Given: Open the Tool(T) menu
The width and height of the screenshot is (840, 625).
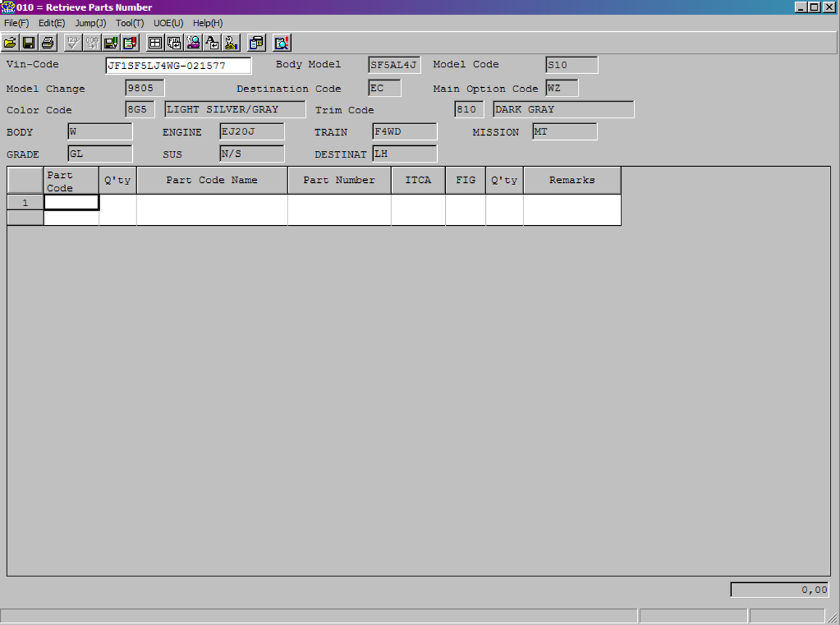Looking at the screenshot, I should point(130,23).
